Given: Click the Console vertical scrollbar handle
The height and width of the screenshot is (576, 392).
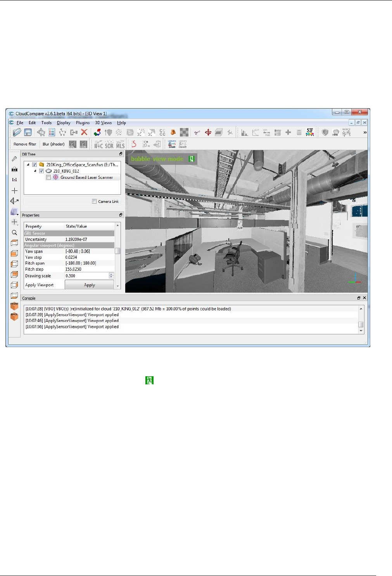Looking at the screenshot, I should coord(361,324).
